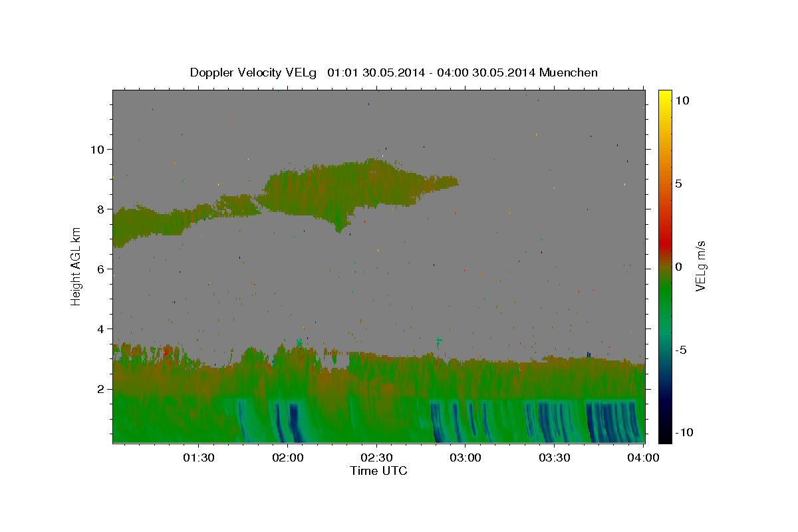Image resolution: width=798 pixels, height=532 pixels.
Task: Click the 01:30 time tick label
Action: pos(198,458)
